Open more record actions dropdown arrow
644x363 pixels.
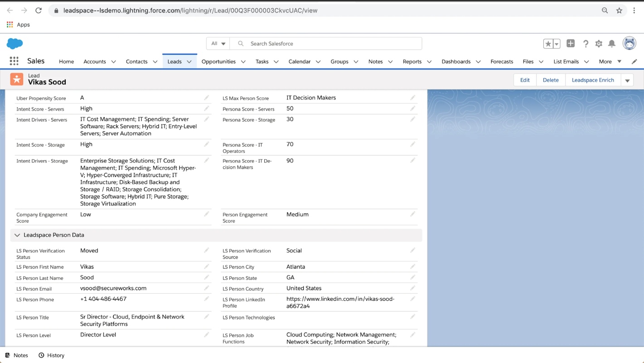coord(627,80)
